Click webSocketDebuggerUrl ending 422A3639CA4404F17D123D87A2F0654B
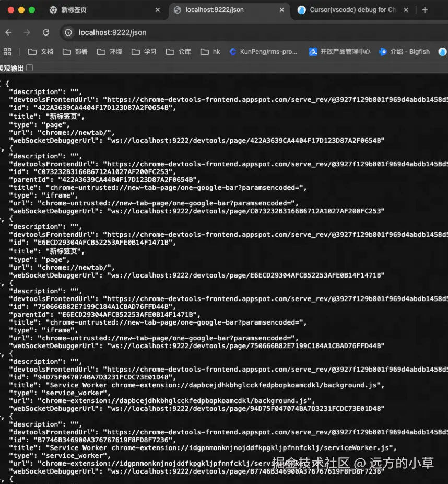This screenshot has height=484, width=448. 197,141
